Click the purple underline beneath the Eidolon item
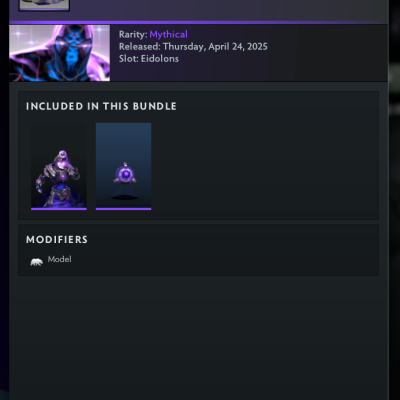The width and height of the screenshot is (400, 400). [x=123, y=209]
